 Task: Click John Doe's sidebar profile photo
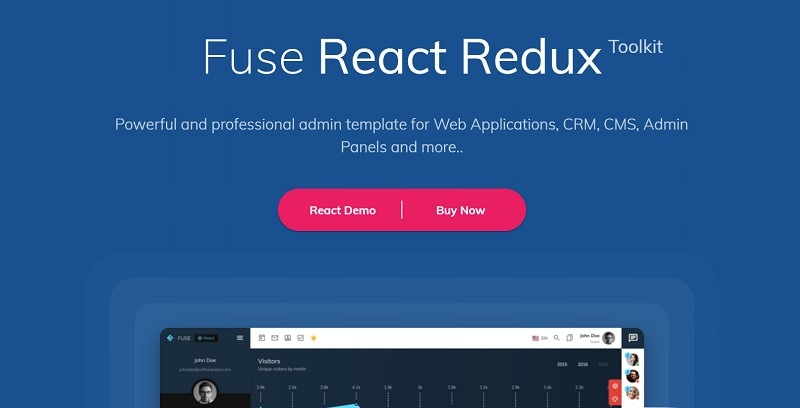[205, 392]
